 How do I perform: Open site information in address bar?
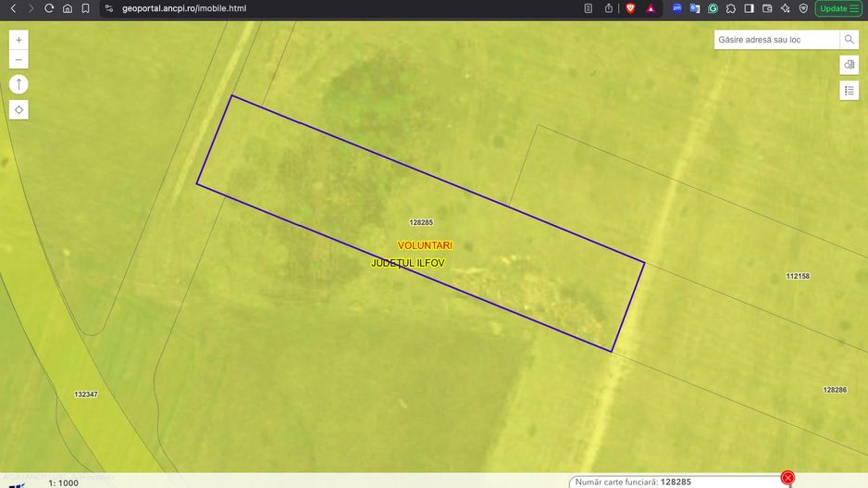tap(108, 8)
